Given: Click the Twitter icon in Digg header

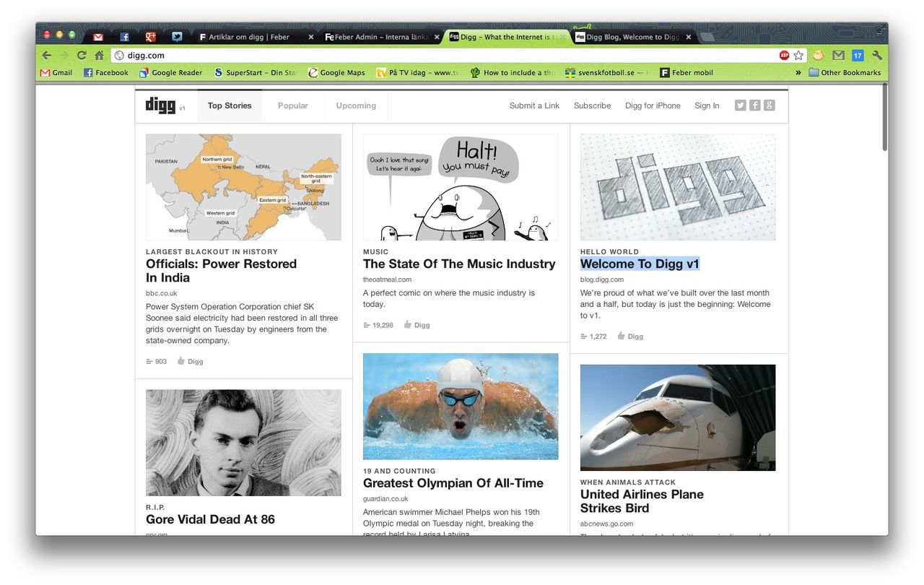Looking at the screenshot, I should pyautogui.click(x=740, y=105).
